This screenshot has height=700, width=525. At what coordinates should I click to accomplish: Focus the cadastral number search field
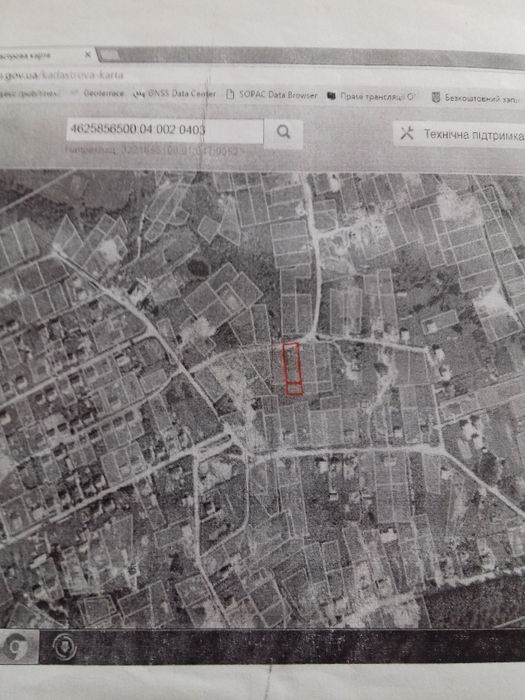165,130
